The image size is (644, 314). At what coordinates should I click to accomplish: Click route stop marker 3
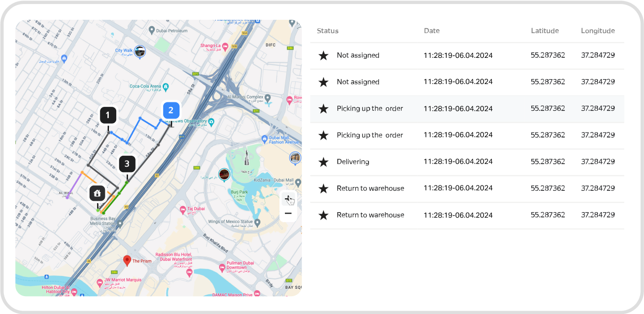[127, 164]
